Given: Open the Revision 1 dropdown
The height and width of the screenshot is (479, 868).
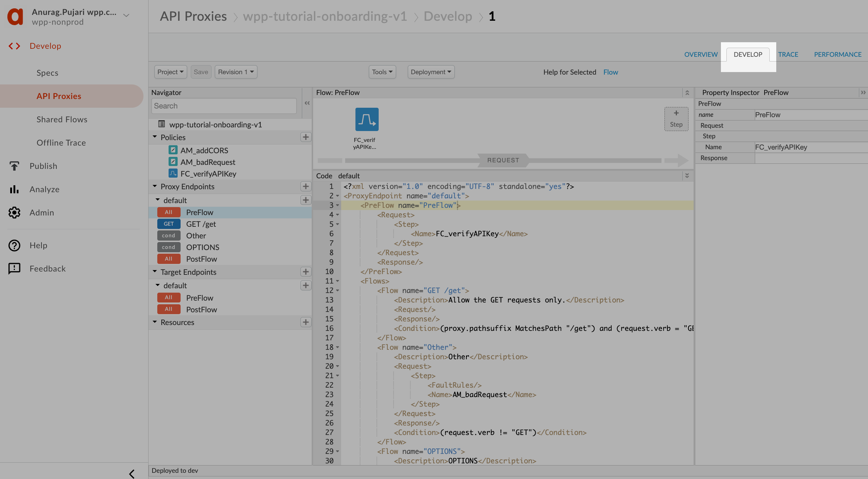Looking at the screenshot, I should click(236, 72).
